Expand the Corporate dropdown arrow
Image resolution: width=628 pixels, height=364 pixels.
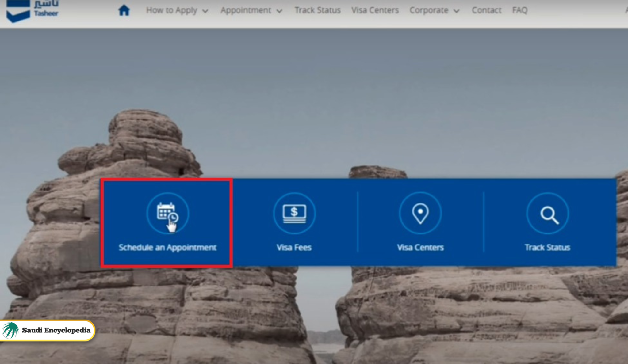pyautogui.click(x=457, y=11)
